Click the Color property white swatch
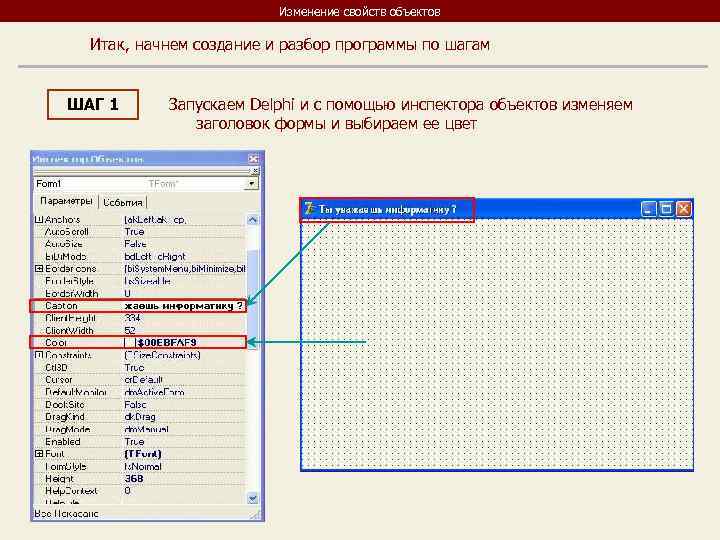Image resolution: width=720 pixels, height=540 pixels. coord(129,343)
